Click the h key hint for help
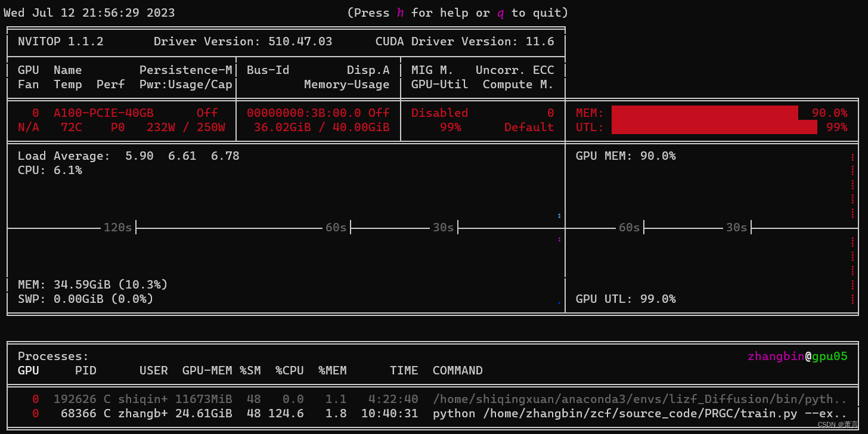The image size is (868, 434). click(x=400, y=12)
